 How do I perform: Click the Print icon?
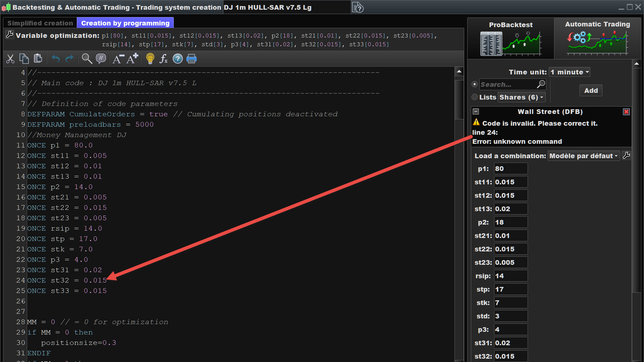[191, 59]
